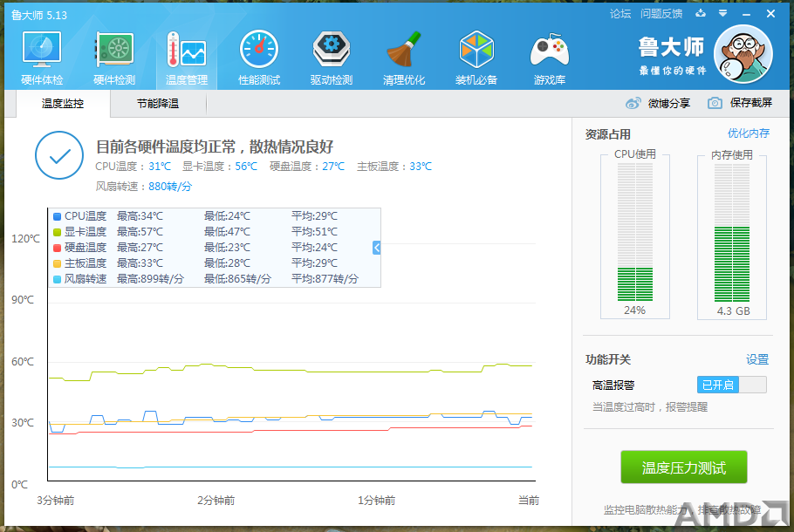Click 平均:877转/分 fan legend entry
Image resolution: width=794 pixels, height=532 pixels.
(325, 279)
